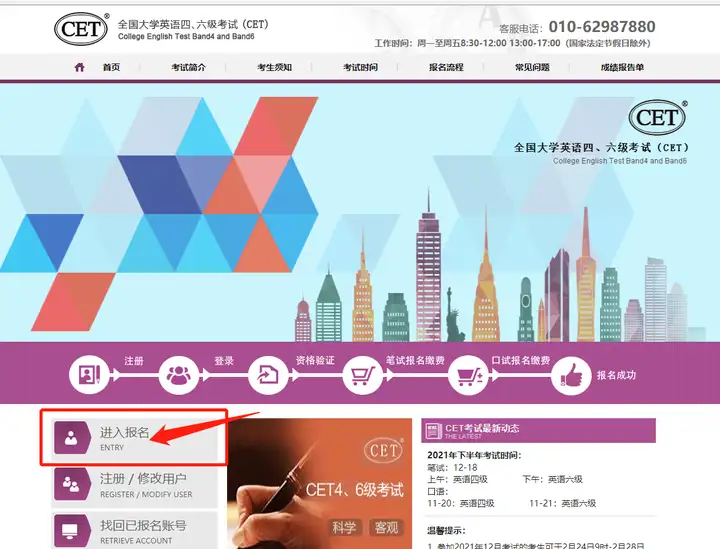Click the 笔试报名缴费 shopping cart icon

coord(363,375)
